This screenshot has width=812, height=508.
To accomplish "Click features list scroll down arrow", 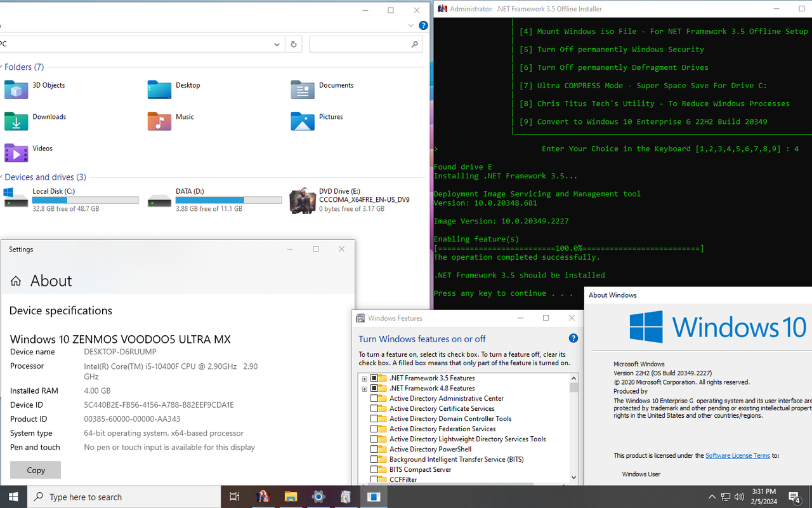I will click(x=573, y=478).
